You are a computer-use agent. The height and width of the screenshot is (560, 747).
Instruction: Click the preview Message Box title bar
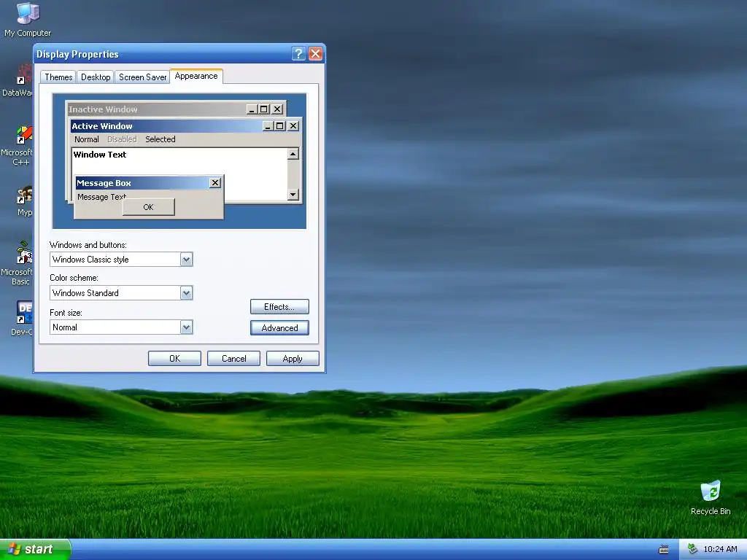point(149,183)
